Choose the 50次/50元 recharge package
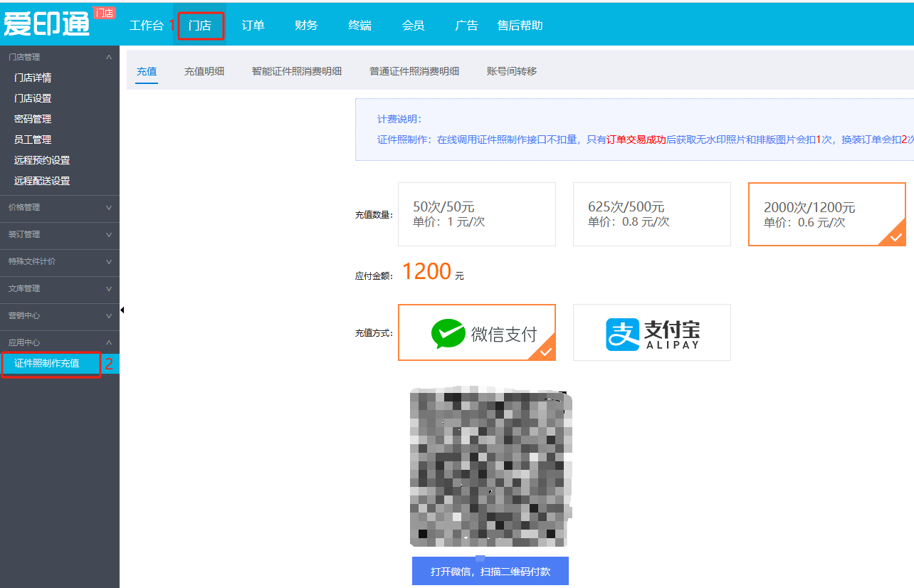 click(476, 214)
